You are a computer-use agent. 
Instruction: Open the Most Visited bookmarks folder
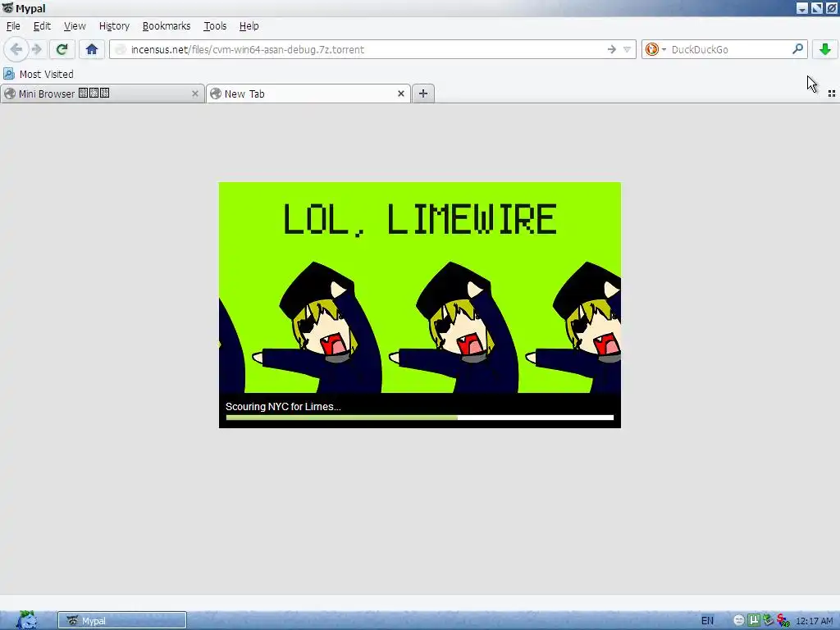point(39,74)
